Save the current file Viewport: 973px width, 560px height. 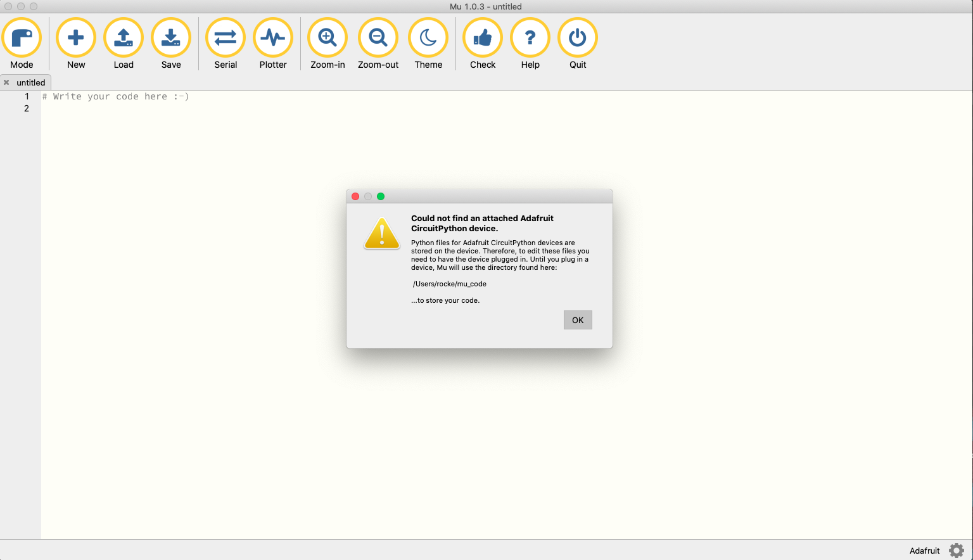coord(171,44)
